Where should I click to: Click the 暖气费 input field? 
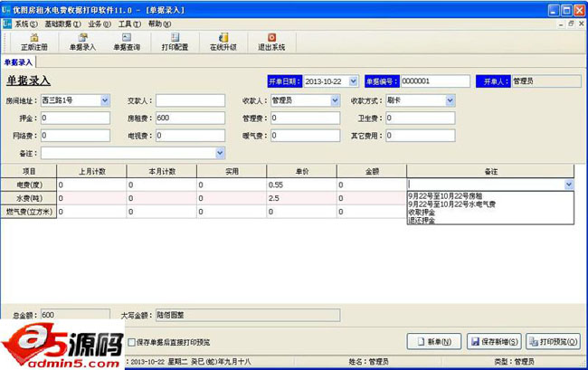305,136
